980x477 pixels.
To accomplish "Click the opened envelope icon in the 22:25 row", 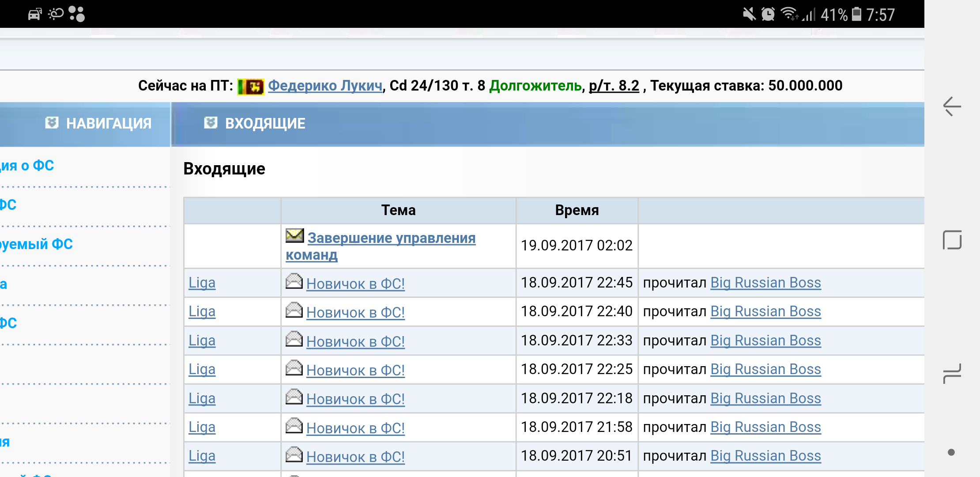I will [294, 368].
